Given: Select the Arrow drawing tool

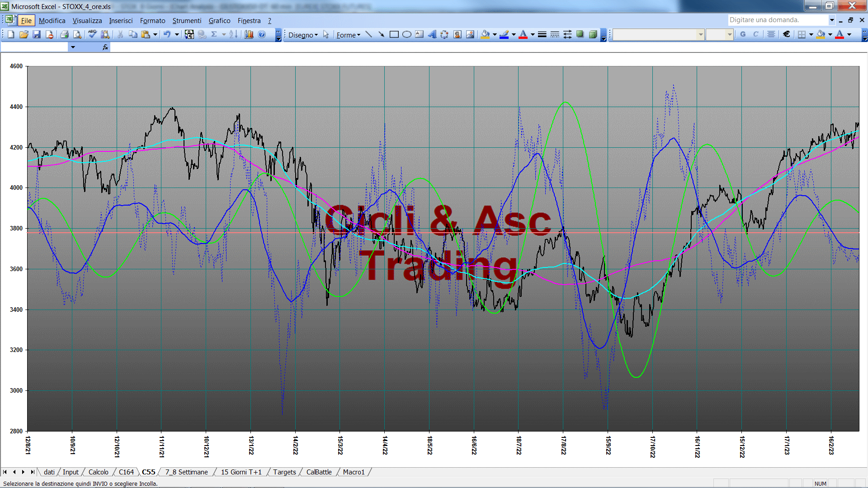Looking at the screenshot, I should 381,35.
